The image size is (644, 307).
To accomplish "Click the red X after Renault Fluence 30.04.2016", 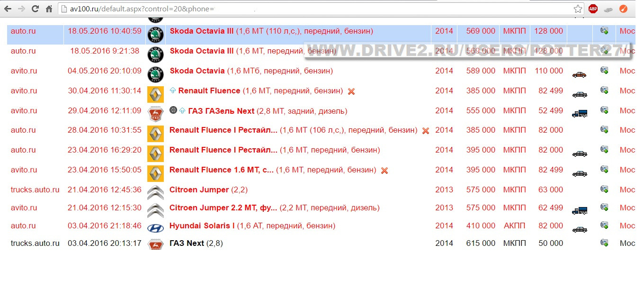I will [x=351, y=91].
